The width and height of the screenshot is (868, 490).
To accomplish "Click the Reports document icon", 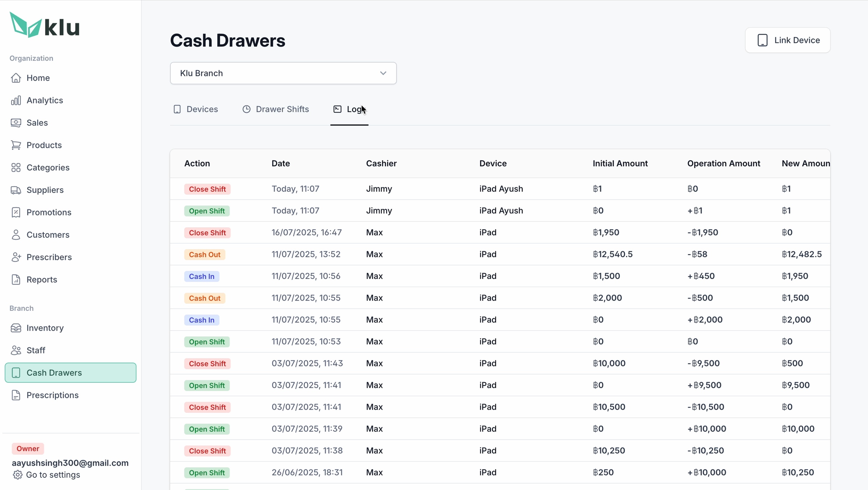I will (16, 279).
